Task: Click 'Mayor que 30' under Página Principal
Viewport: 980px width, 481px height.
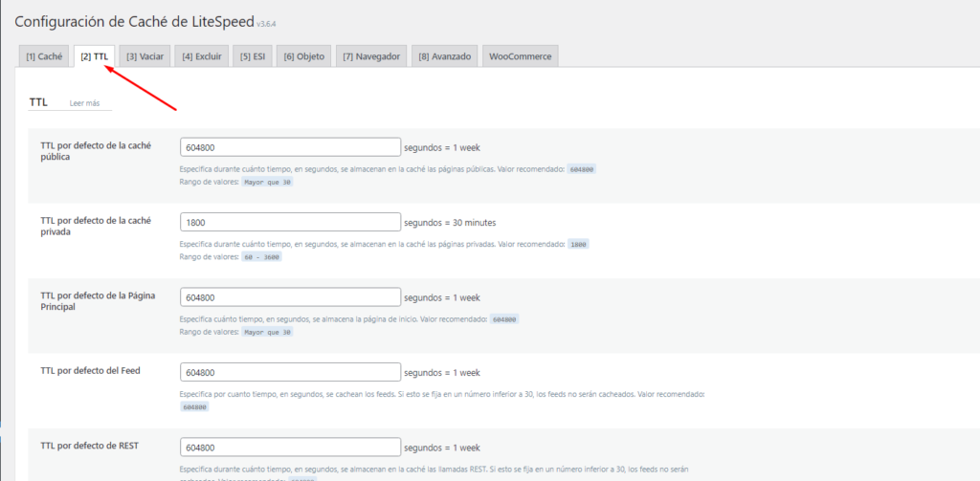Action: coord(267,332)
